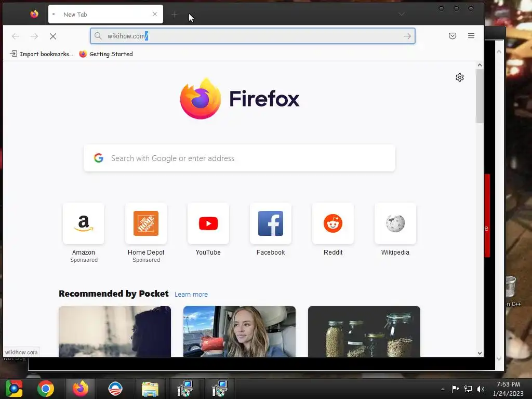Click the Google Chrome taskbar icon
532x399 pixels.
(46, 389)
